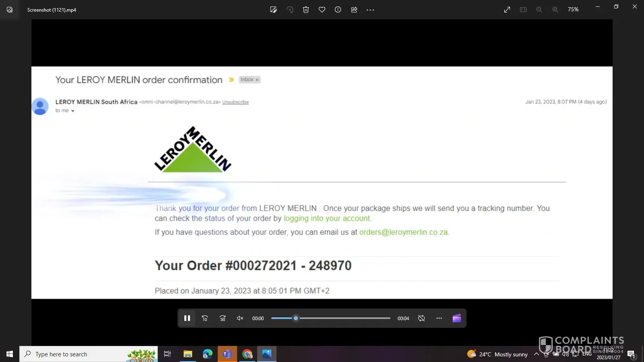The image size is (644, 362).
Task: Click the Leroy Merlin logo in the email
Action: (x=193, y=149)
